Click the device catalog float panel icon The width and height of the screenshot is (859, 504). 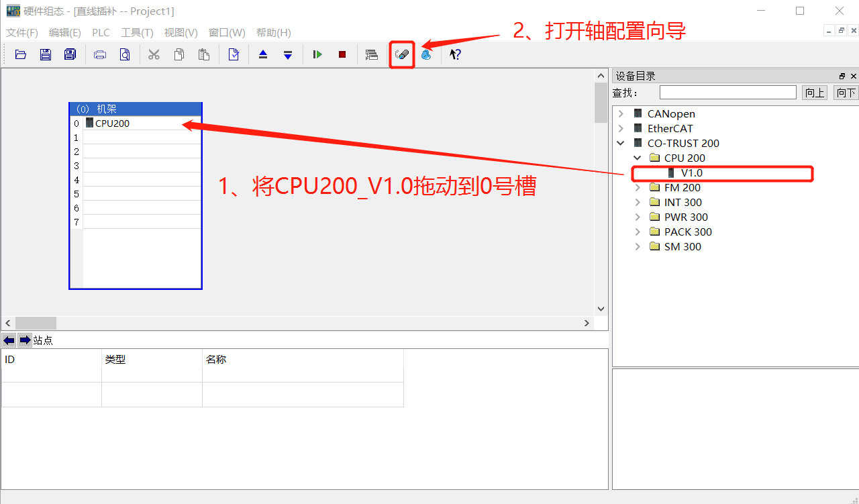pos(842,77)
